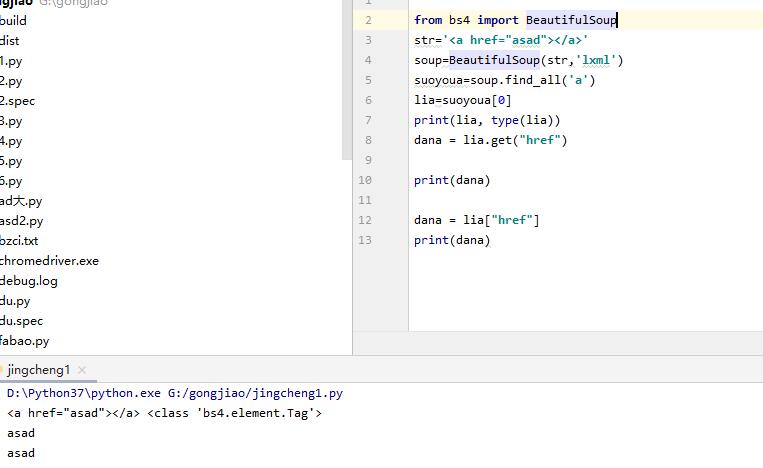Place cursor on the BeautifulSoup import name
763x468 pixels.
point(571,20)
